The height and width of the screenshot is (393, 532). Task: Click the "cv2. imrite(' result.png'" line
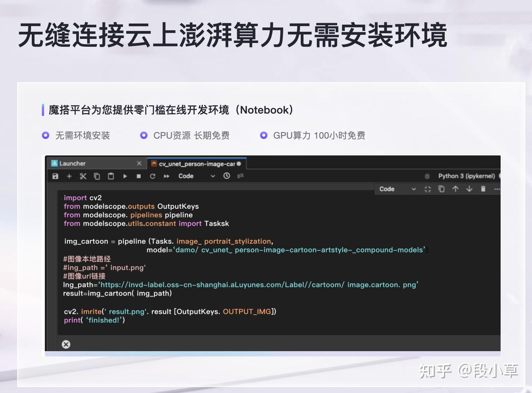170,312
